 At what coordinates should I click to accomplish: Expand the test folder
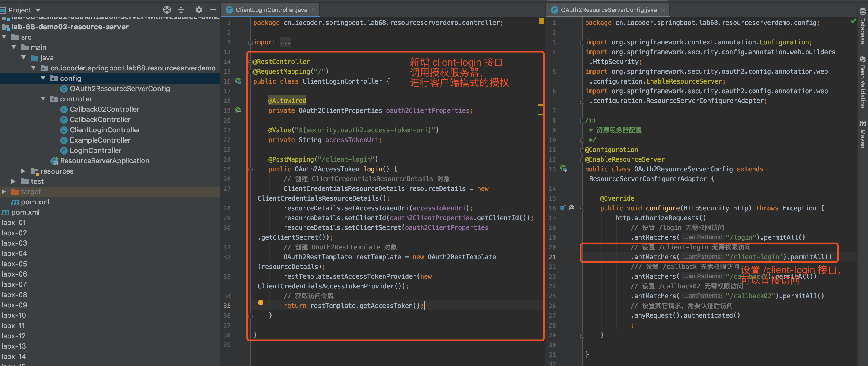click(14, 181)
